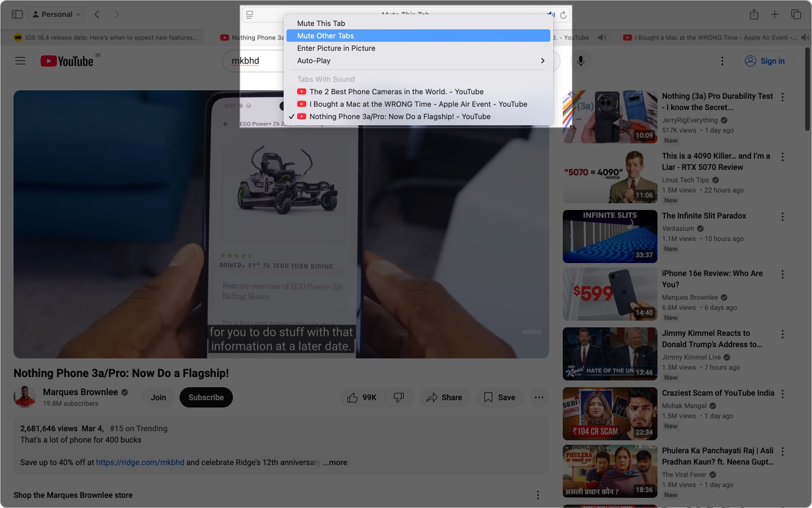Select Mute Other Tabs menu item

418,36
